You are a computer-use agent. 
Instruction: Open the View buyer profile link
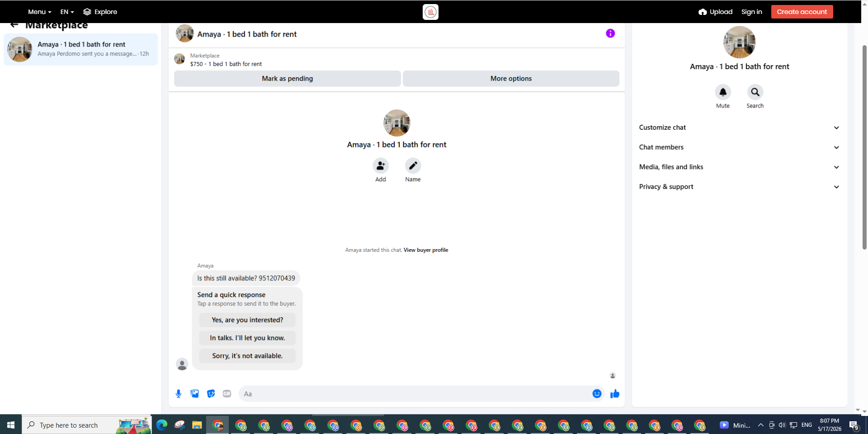(x=426, y=250)
